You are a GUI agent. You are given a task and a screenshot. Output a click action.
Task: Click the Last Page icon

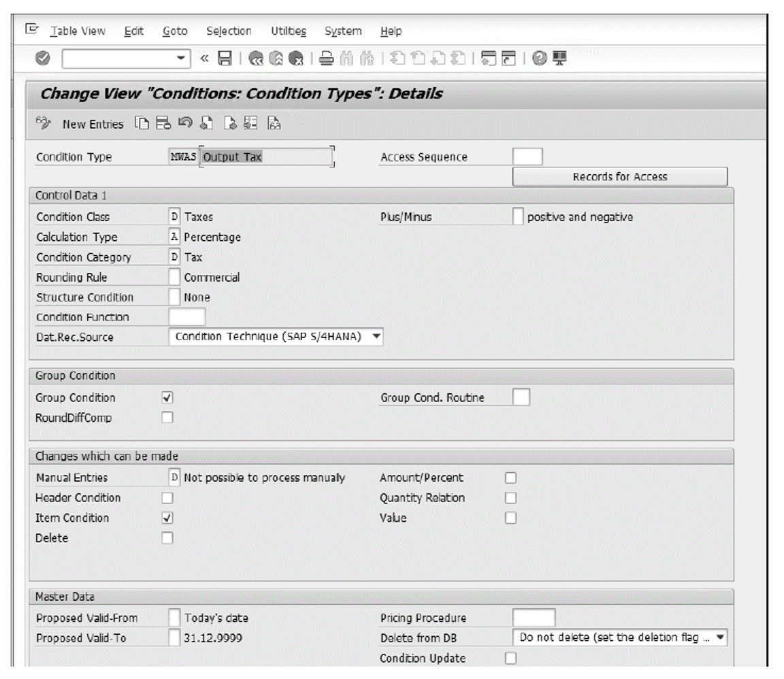pos(458,59)
